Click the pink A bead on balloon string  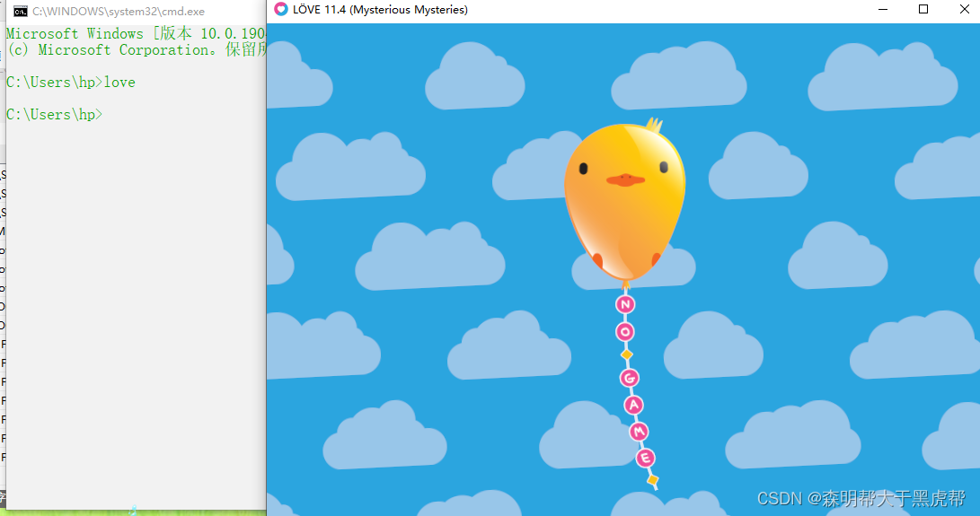[634, 405]
